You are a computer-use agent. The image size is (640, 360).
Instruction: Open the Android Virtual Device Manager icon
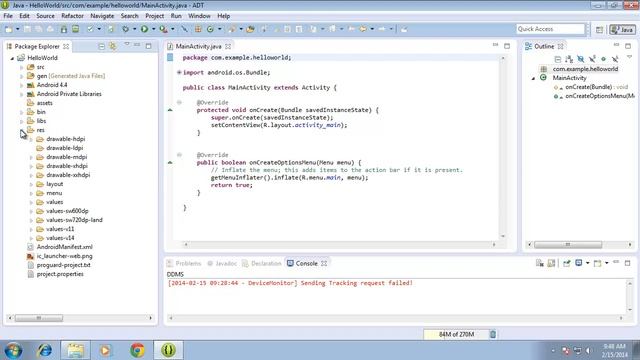point(76,29)
